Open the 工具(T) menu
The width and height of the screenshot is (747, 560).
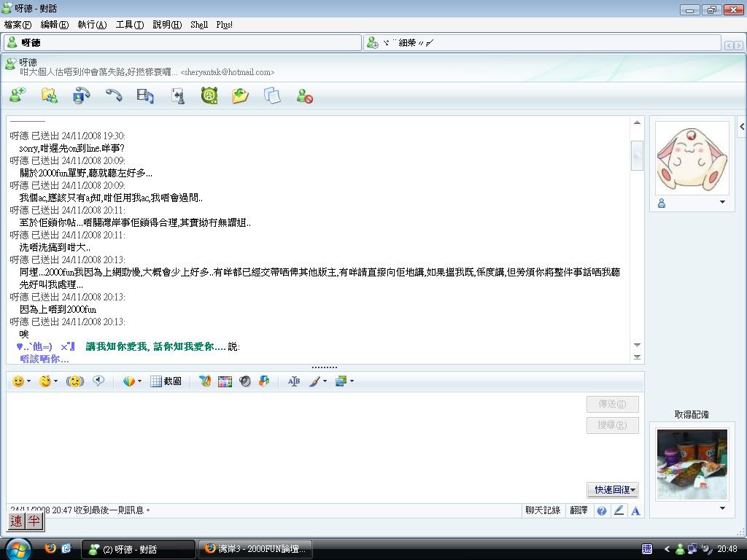(129, 25)
